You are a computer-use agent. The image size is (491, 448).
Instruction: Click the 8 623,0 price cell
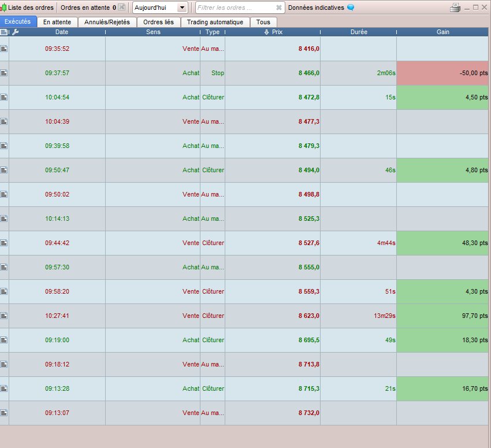[x=273, y=316]
